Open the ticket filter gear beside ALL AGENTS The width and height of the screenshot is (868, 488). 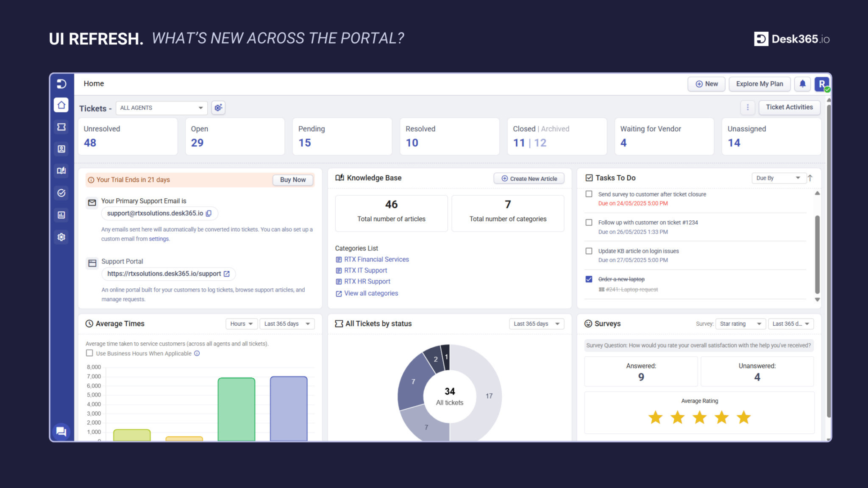[x=218, y=108]
